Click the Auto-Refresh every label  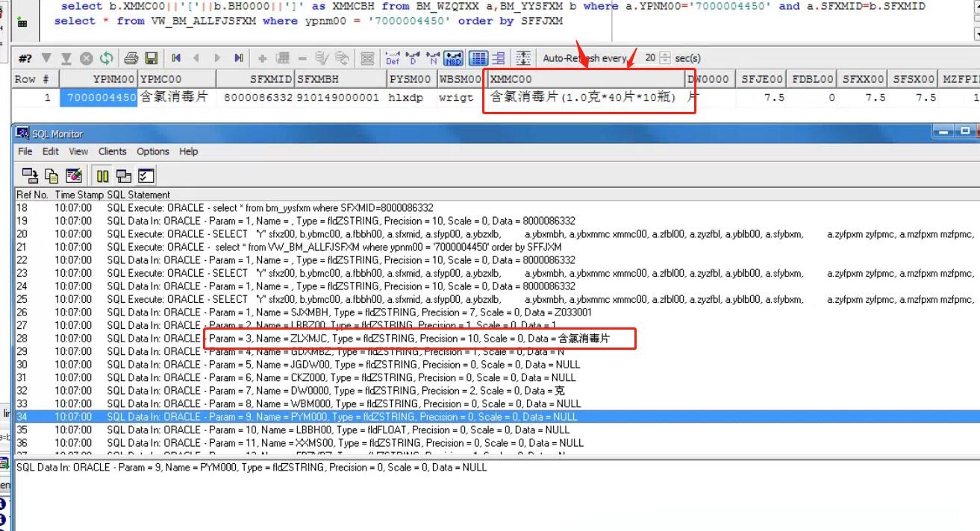point(584,58)
